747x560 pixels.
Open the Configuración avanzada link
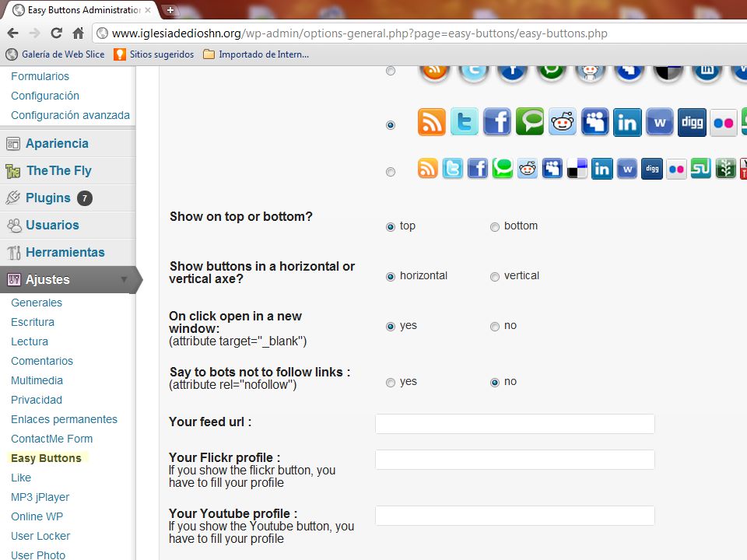click(71, 115)
